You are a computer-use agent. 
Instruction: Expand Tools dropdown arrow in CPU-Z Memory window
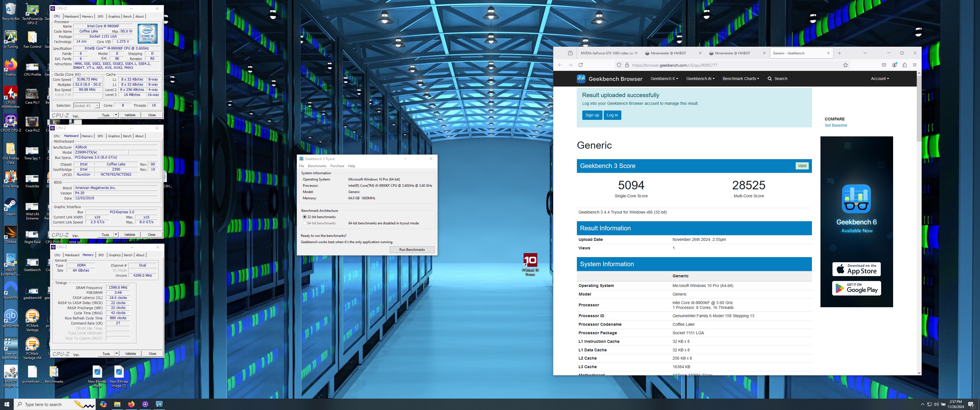coord(117,354)
